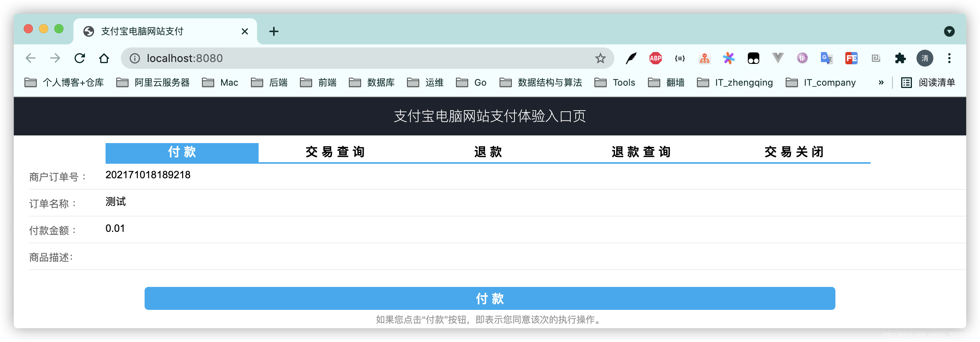Open the 数据库 bookmark folder

click(x=372, y=82)
